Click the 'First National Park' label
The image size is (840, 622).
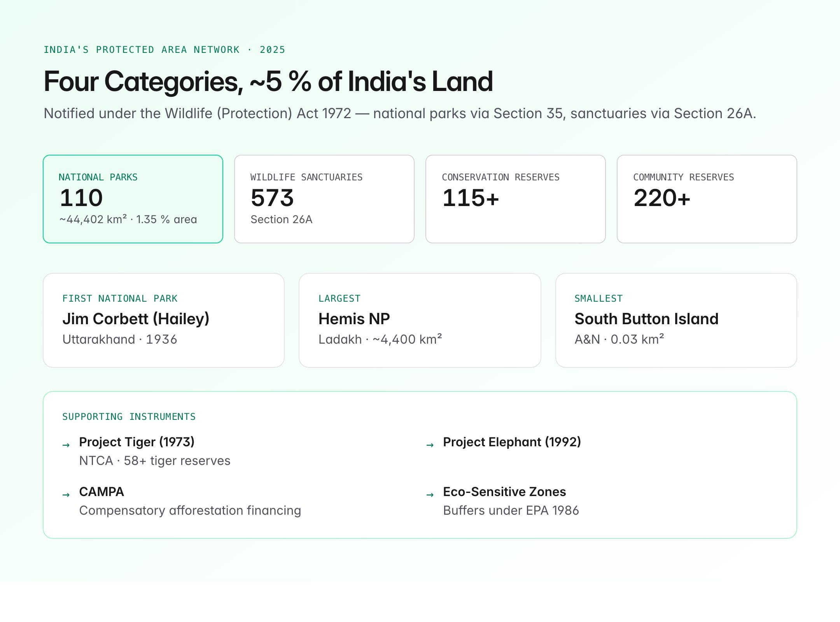pyautogui.click(x=120, y=299)
